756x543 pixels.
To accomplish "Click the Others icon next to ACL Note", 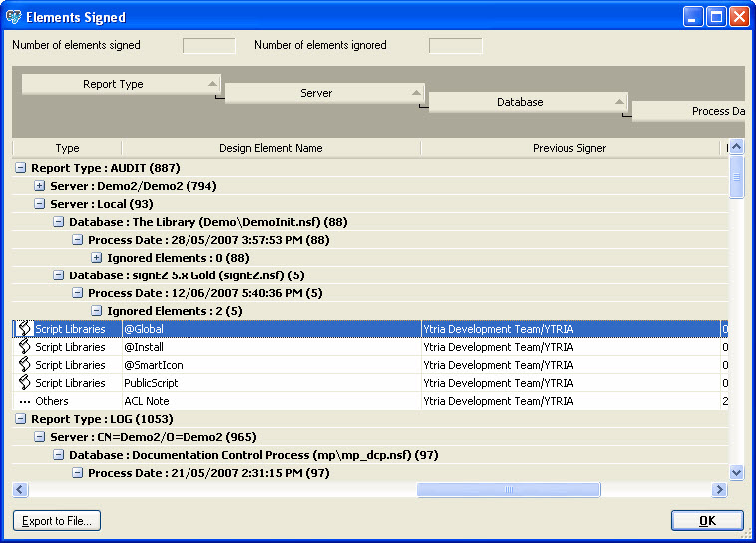I will (25, 401).
